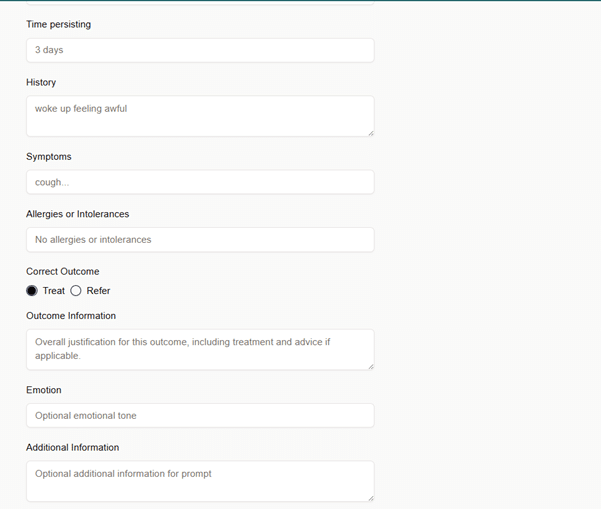Grab the History text area resize handle
Viewport: 601px width, 509px height.
370,132
